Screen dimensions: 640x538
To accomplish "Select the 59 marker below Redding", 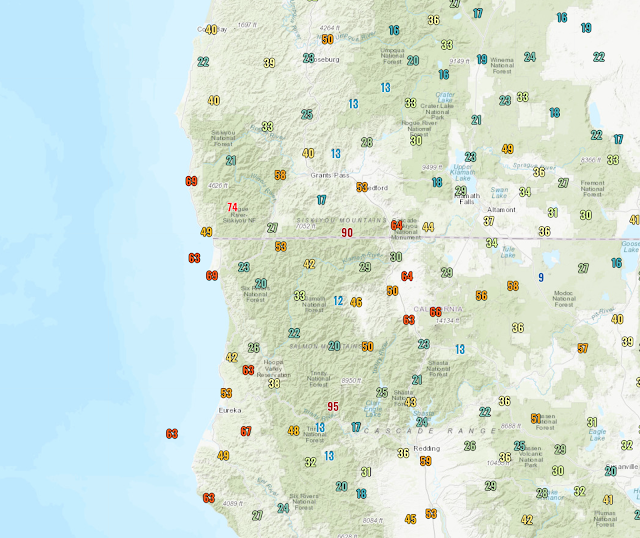I will click(425, 461).
